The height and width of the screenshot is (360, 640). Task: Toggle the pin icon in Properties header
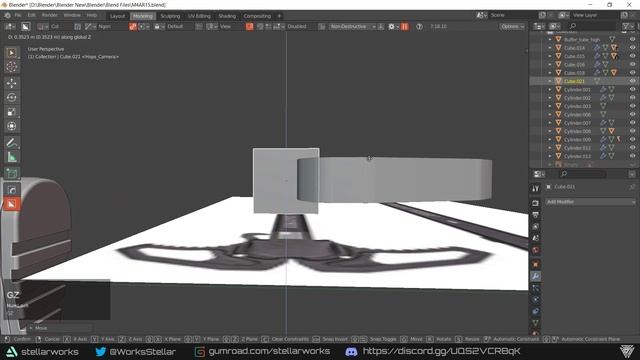[x=632, y=187]
